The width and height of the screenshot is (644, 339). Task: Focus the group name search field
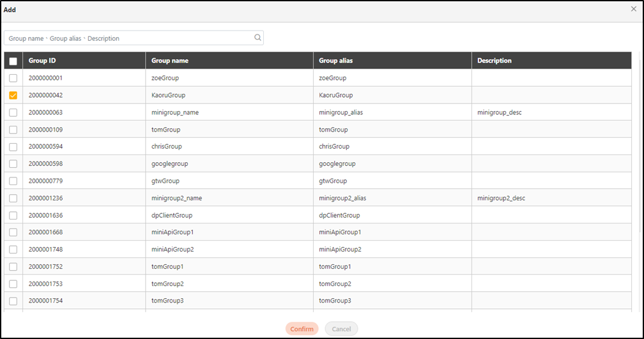[128, 38]
